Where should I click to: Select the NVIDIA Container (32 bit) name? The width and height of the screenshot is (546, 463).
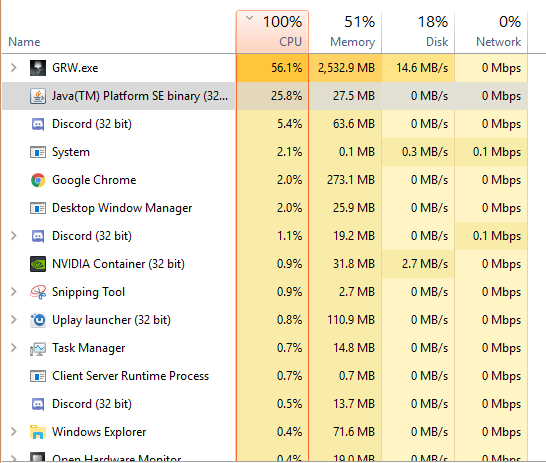click(118, 264)
